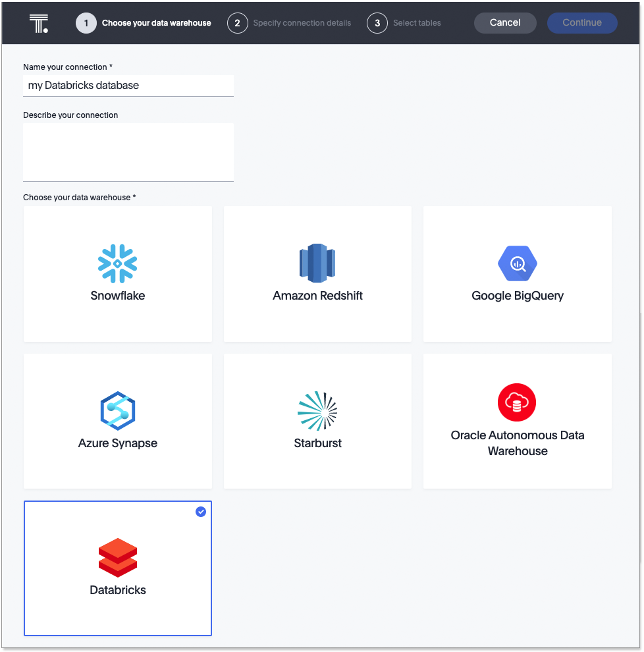Select the Starburst icon
The image size is (644, 652).
pyautogui.click(x=317, y=410)
